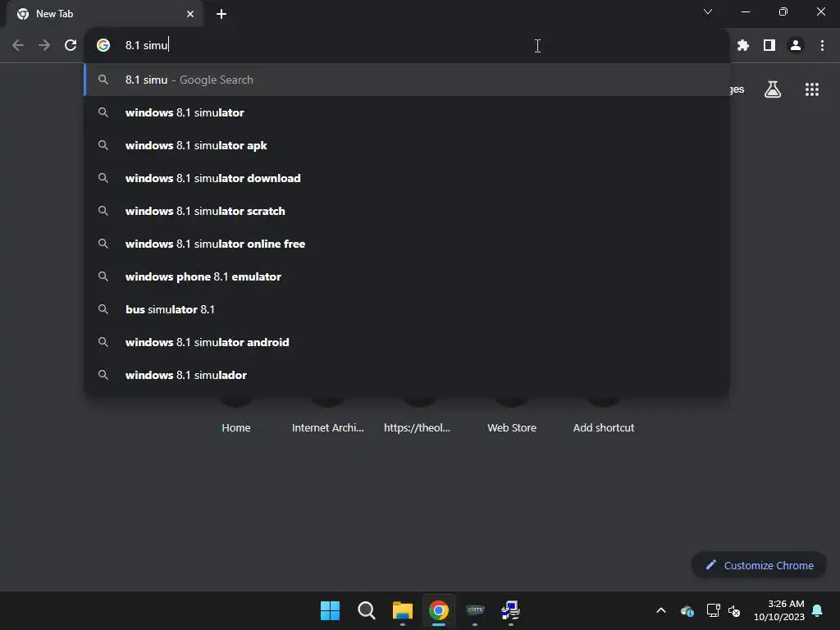Go back using the back arrow

[18, 46]
